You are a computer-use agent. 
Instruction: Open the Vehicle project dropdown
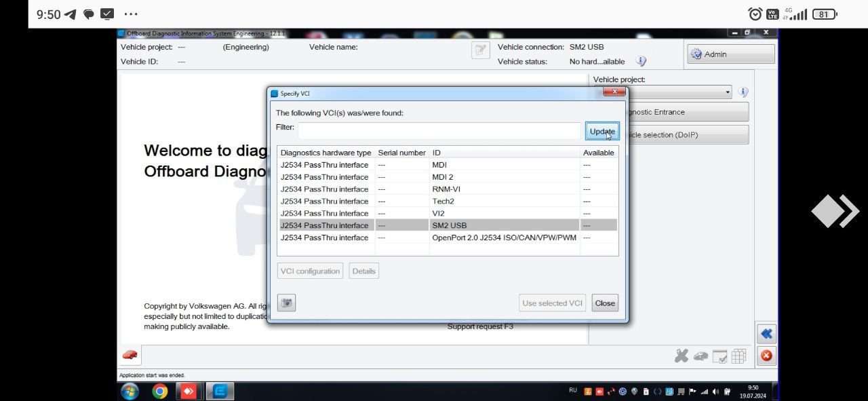tap(663, 92)
